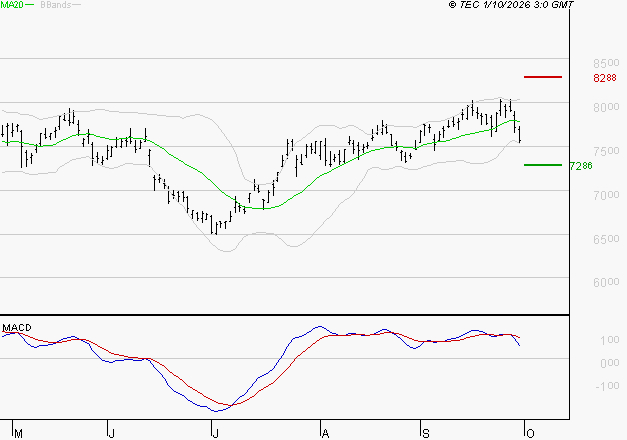Click the MACD 000 axis label
This screenshot has height=440, width=627.
pos(610,363)
